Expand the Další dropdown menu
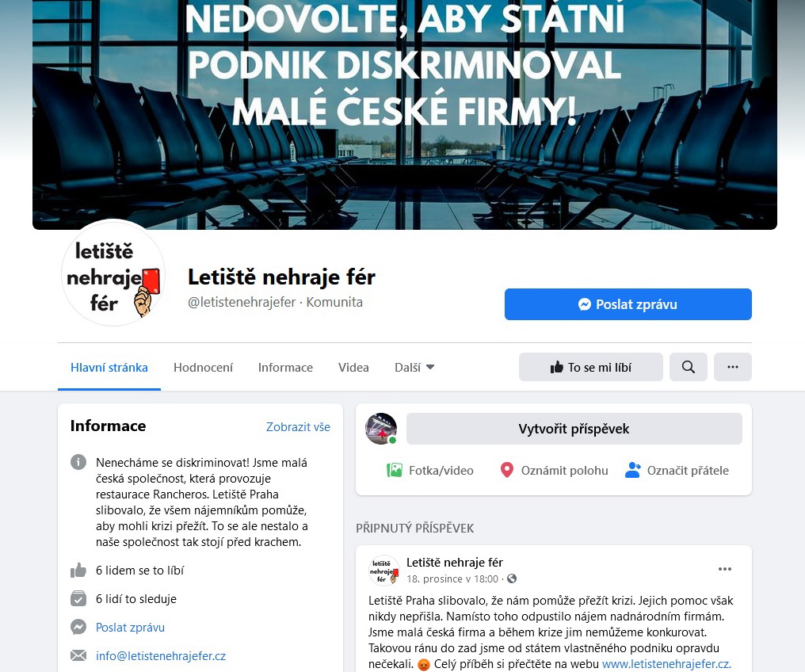This screenshot has height=672, width=805. tap(414, 368)
